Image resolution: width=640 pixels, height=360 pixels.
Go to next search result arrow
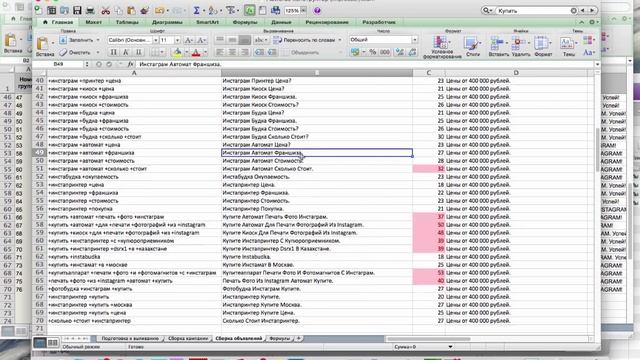(592, 11)
